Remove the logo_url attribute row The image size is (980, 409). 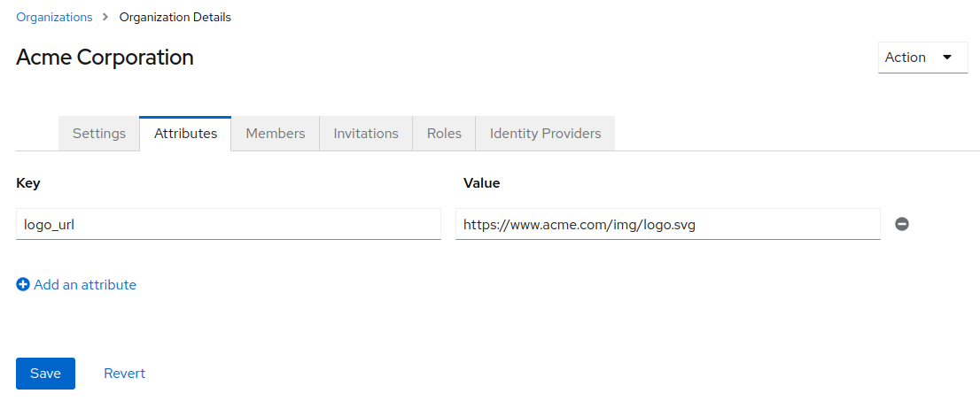tap(902, 224)
